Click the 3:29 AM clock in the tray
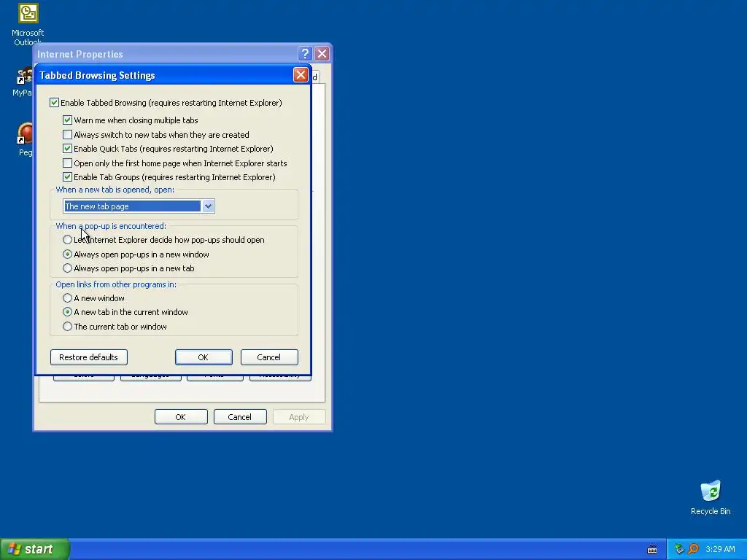747x560 pixels. [720, 549]
